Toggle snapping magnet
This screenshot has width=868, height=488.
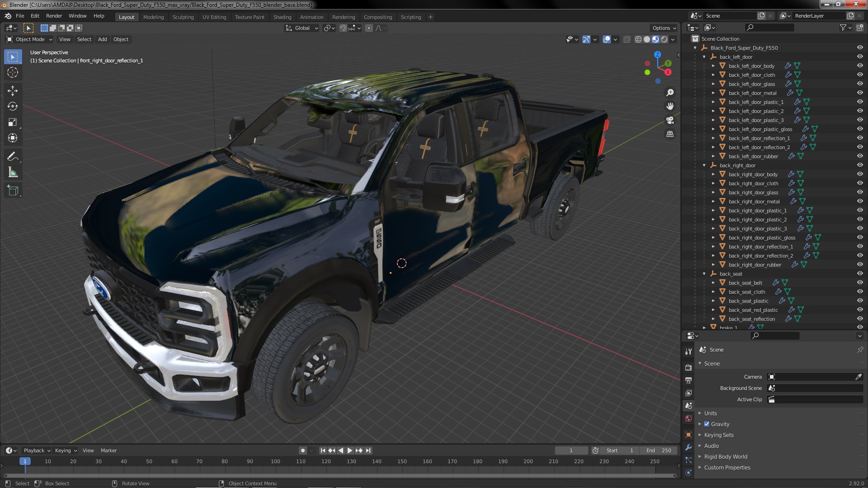(343, 28)
